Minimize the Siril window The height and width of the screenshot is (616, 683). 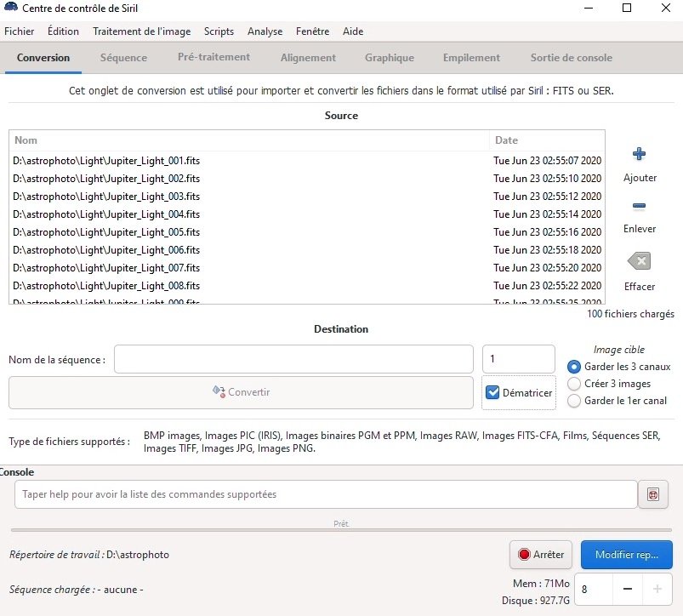pos(589,8)
